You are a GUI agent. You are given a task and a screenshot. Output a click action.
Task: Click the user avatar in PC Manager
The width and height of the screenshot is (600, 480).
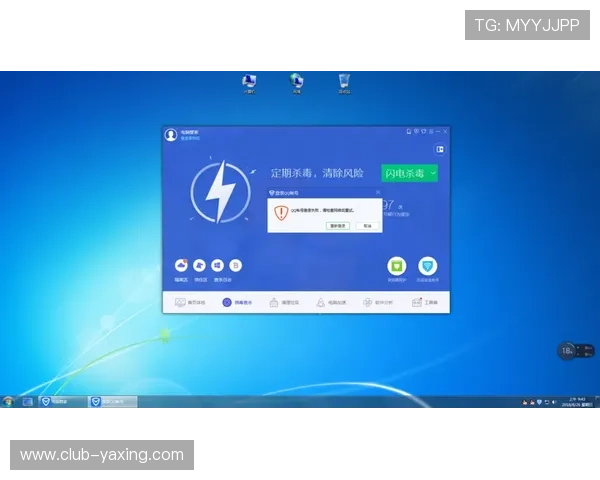171,135
